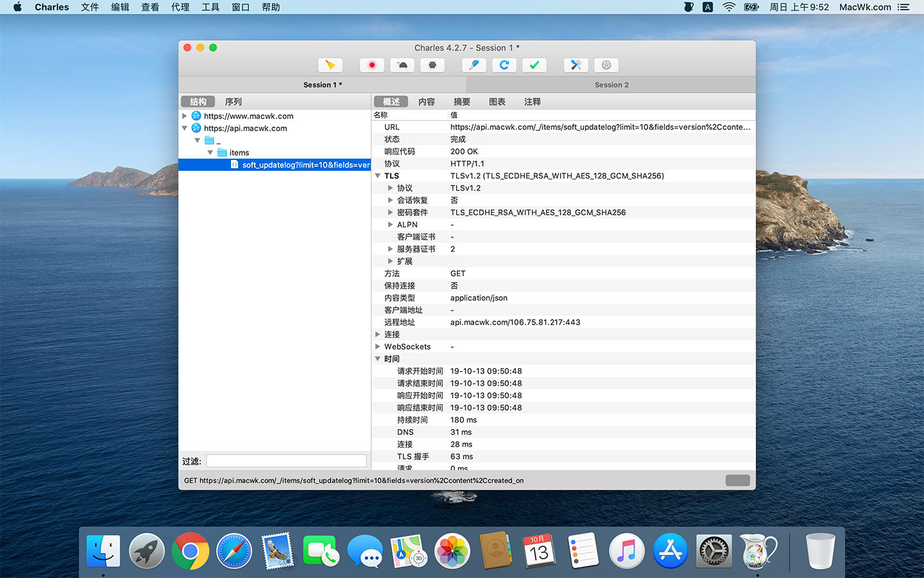Screen dimensions: 924x578
Task: Switch to 序列 view
Action: (234, 101)
